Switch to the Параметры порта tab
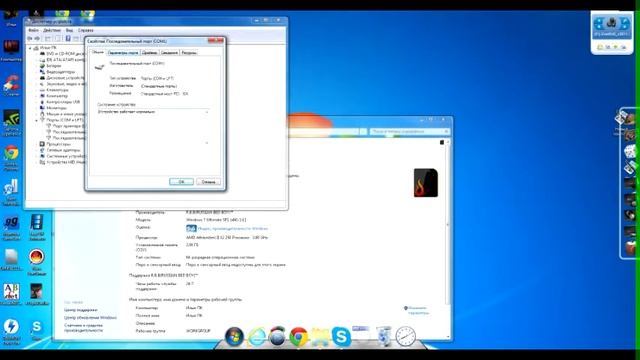The width and height of the screenshot is (640, 360). [x=123, y=53]
